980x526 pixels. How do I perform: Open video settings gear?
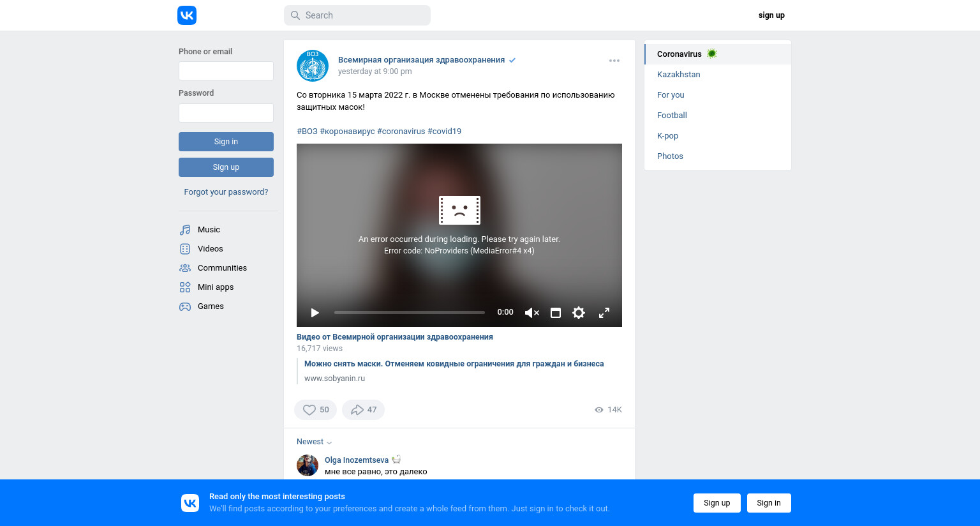[x=579, y=313]
